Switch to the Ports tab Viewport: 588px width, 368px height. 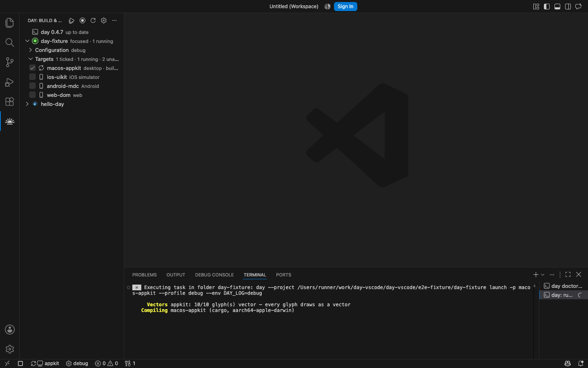tap(284, 275)
